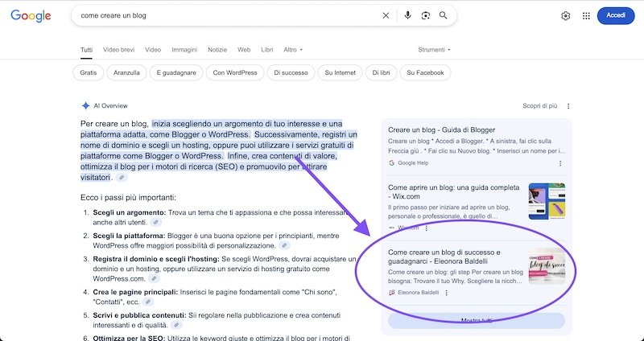Image resolution: width=644 pixels, height=341 pixels.
Task: Switch to Video brevi tab
Action: 118,50
